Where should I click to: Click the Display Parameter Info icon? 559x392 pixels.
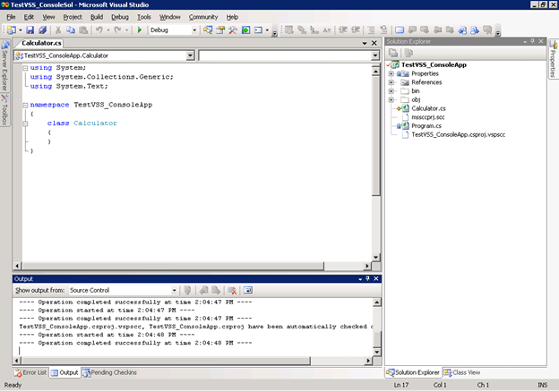302,30
